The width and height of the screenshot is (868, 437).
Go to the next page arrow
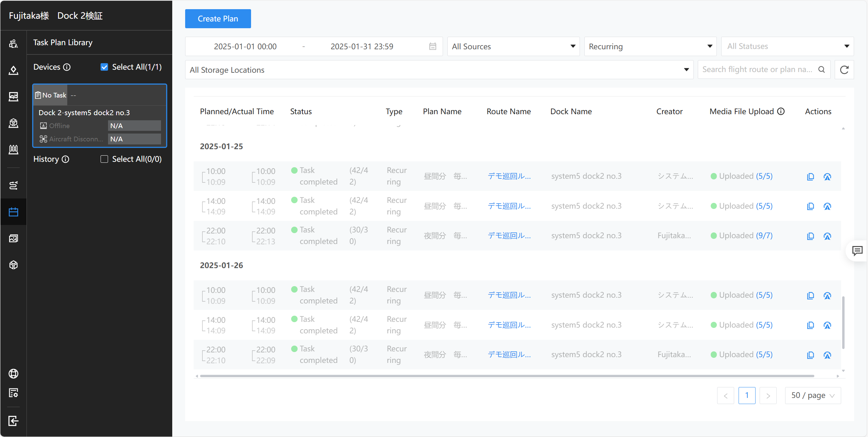click(x=768, y=396)
